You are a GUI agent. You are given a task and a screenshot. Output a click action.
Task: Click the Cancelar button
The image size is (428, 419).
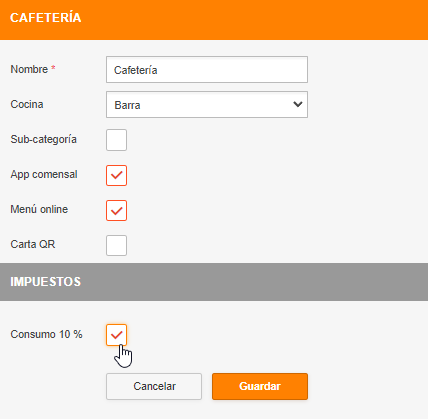(154, 386)
